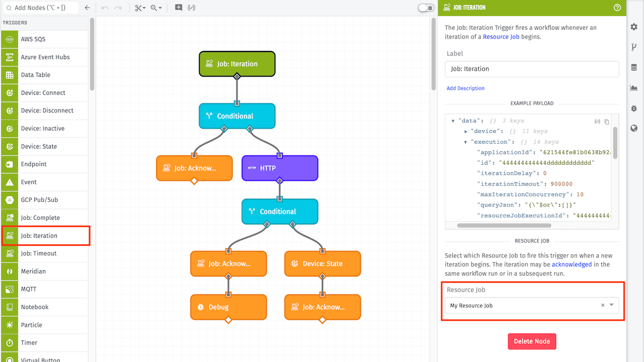644x362 pixels.
Task: Clear the My Resource Job selection
Action: coord(603,305)
